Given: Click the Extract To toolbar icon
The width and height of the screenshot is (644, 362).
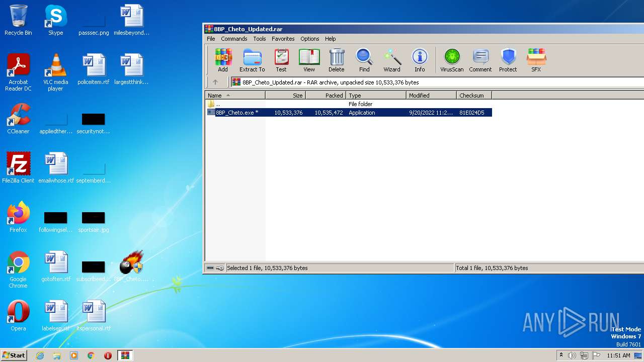Looking at the screenshot, I should (252, 60).
